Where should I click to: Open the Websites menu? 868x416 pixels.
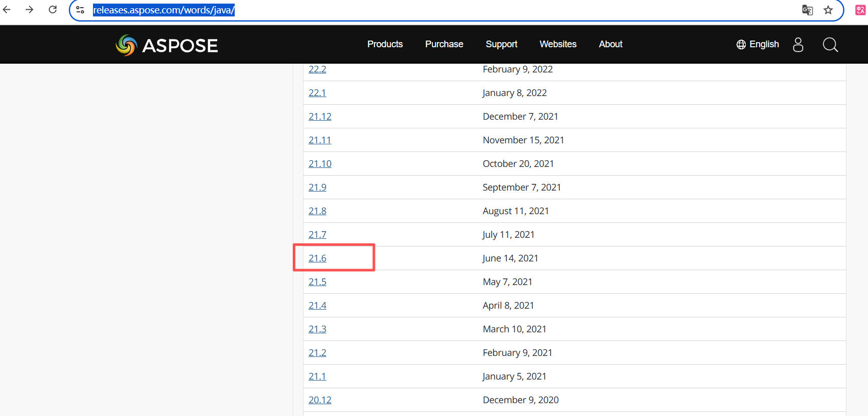click(x=558, y=44)
